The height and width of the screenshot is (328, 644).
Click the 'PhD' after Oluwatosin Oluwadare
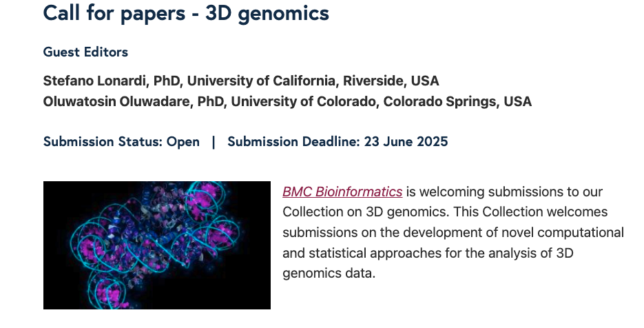click(211, 101)
